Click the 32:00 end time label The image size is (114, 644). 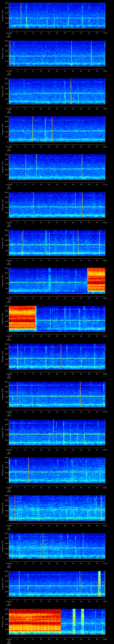coord(105,601)
